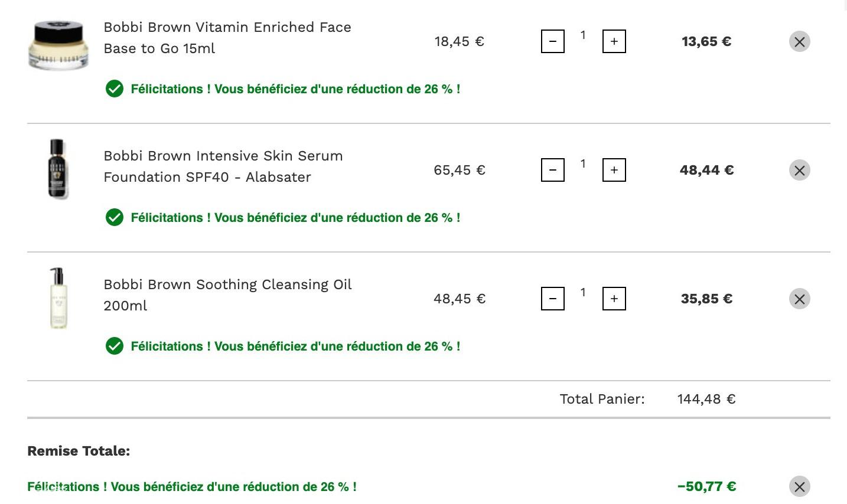This screenshot has width=847, height=504.
Task: Click green checkmark under Serum Foundation item
Action: (115, 218)
